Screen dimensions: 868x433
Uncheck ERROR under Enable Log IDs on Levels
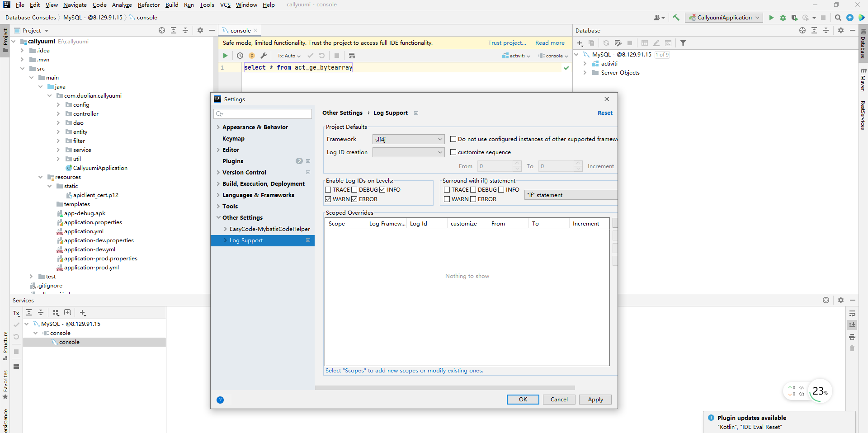pos(354,199)
